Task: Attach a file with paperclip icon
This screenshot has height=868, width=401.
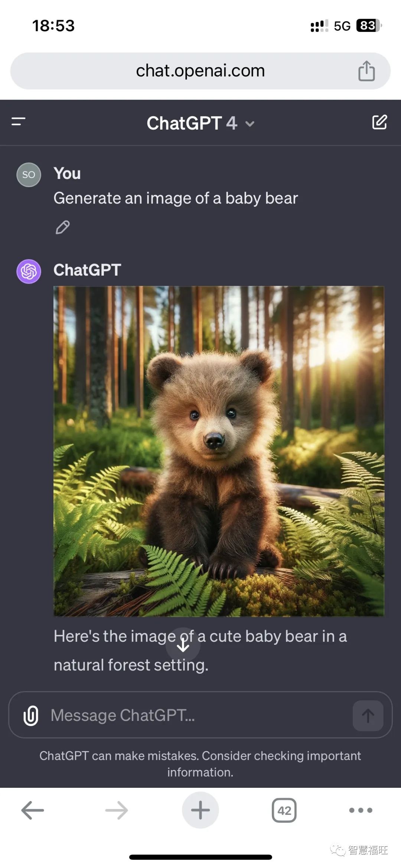Action: click(31, 715)
